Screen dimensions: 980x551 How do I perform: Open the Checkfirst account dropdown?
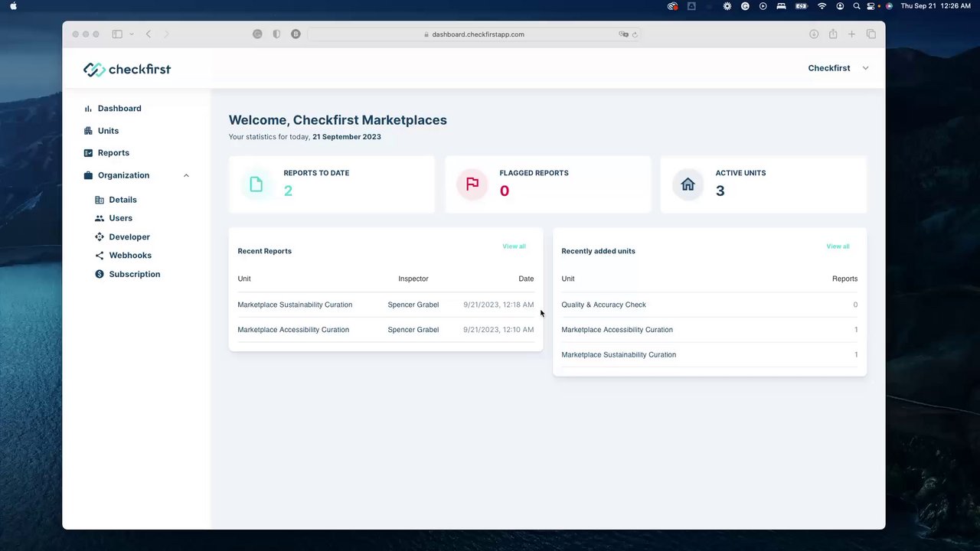[838, 68]
